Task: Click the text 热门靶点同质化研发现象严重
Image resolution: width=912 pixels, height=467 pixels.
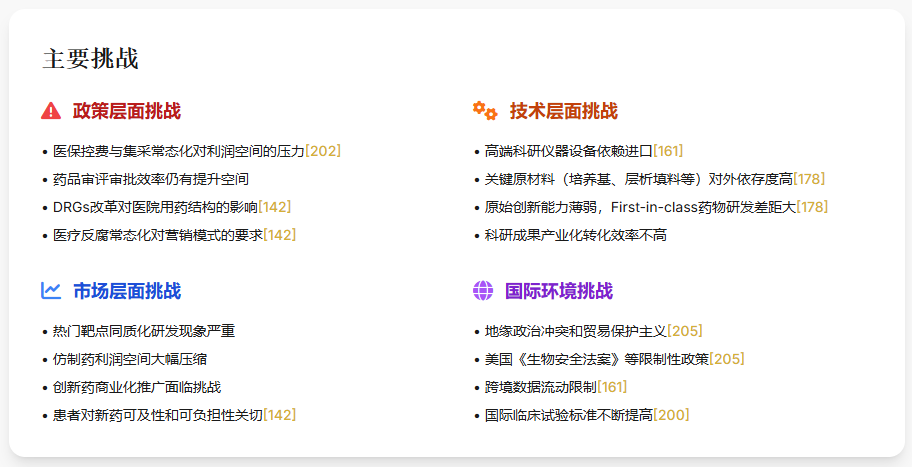Action: pos(144,331)
